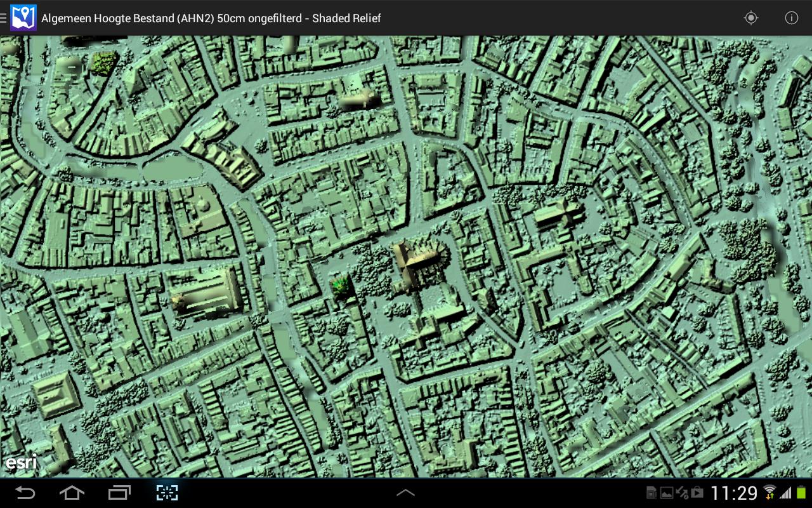812x508 pixels.
Task: Select the highlighted screenshot icon in navigation bar
Action: (x=166, y=493)
